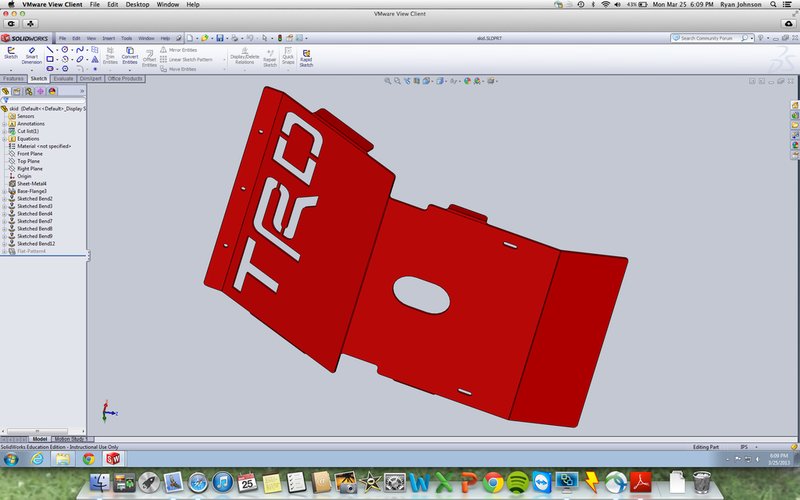
Task: Open the FeatureManager design tree tab
Action: pos(6,91)
